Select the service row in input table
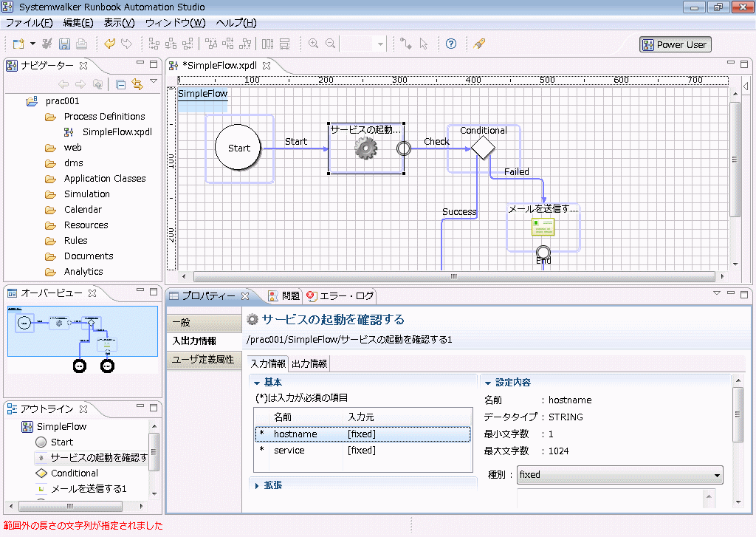The width and height of the screenshot is (756, 537). [362, 451]
